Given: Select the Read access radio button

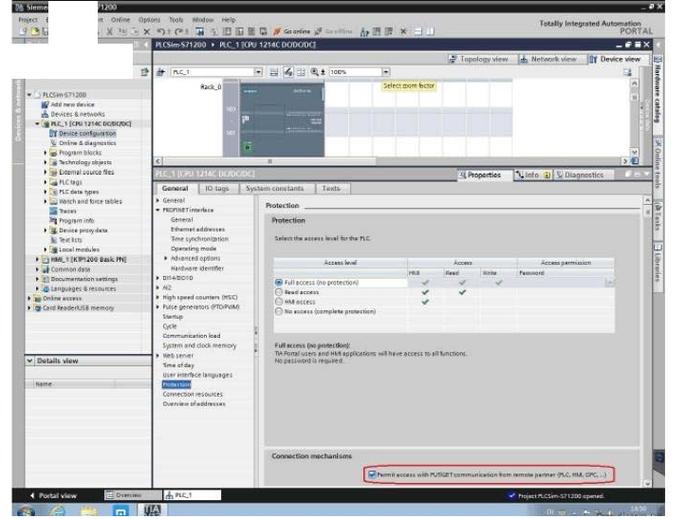Looking at the screenshot, I should click(x=279, y=292).
